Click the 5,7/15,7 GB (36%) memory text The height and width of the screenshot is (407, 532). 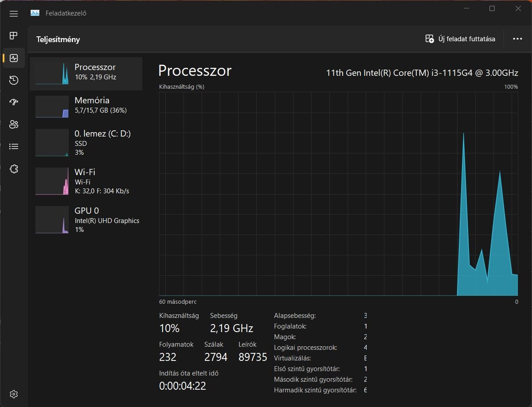tap(101, 110)
